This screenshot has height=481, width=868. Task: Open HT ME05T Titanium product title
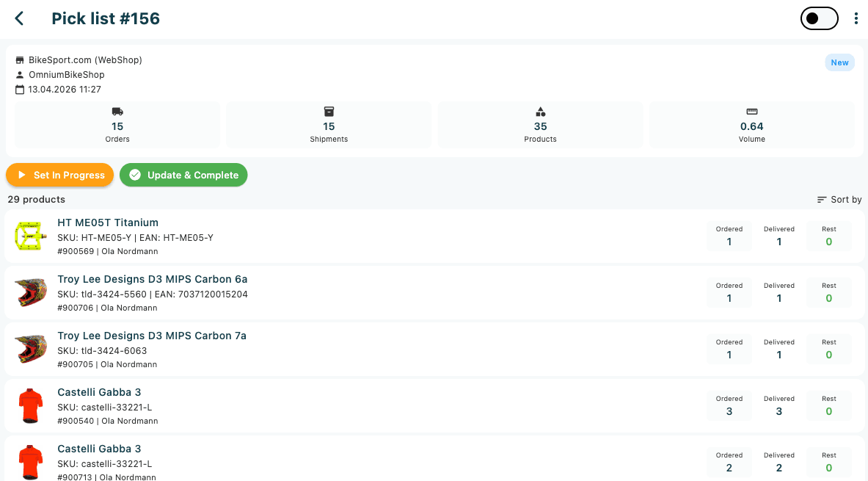pyautogui.click(x=108, y=223)
